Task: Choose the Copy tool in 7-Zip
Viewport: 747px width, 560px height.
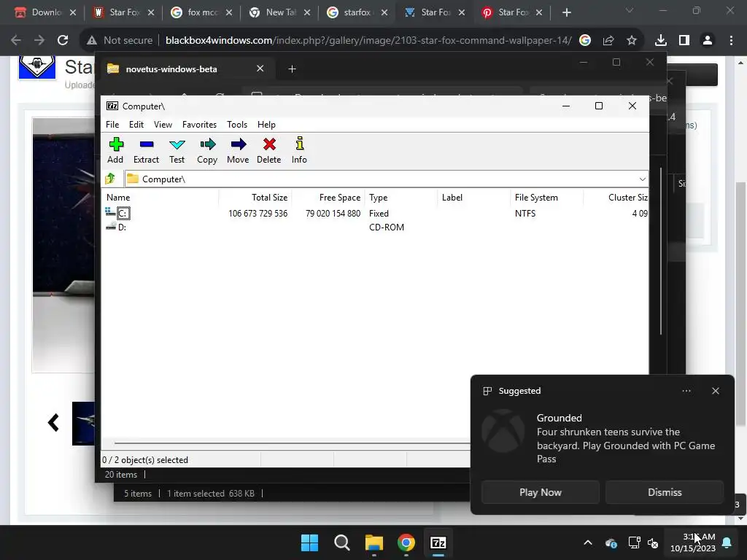Action: 207,150
